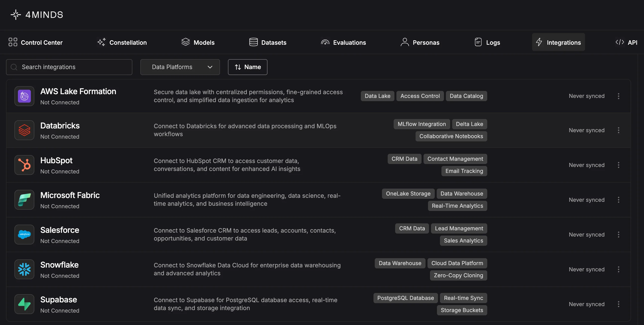644x325 pixels.
Task: Open the Models tab
Action: point(198,42)
